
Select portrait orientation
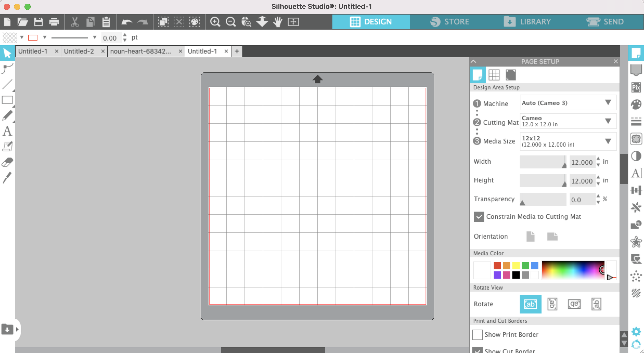530,236
